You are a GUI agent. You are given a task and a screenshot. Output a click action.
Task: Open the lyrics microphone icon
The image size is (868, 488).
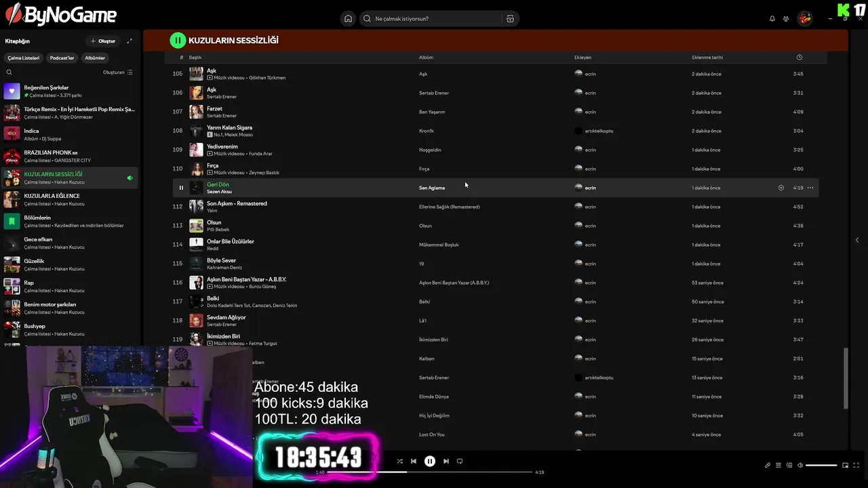768,466
